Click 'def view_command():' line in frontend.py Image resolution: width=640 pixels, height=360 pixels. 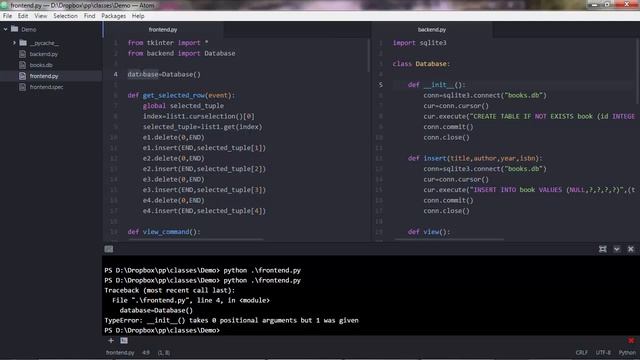pos(164,232)
